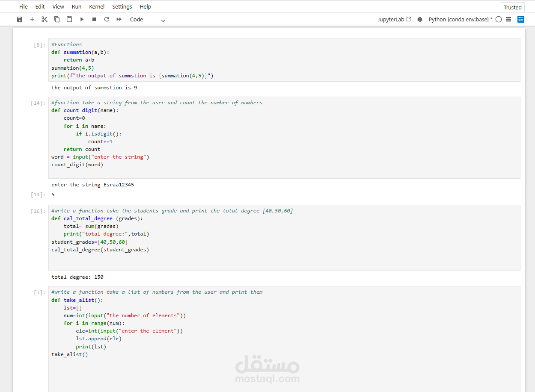The height and width of the screenshot is (392, 535).
Task: Select the Python [conda env:base] kernel name
Action: coord(461,19)
